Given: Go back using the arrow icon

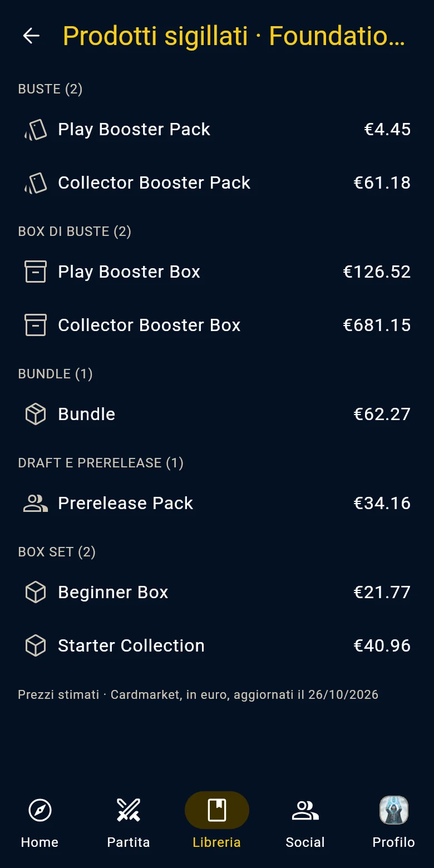Looking at the screenshot, I should pyautogui.click(x=31, y=36).
